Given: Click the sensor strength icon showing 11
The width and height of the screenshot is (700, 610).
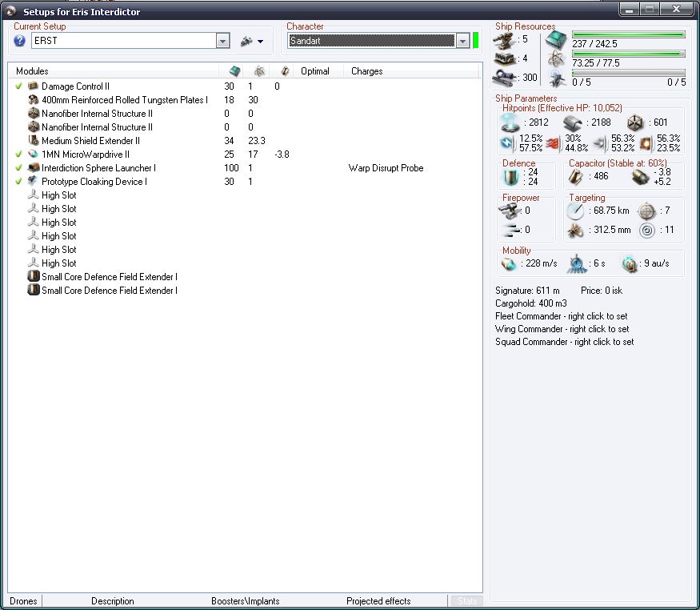Looking at the screenshot, I should pyautogui.click(x=647, y=231).
